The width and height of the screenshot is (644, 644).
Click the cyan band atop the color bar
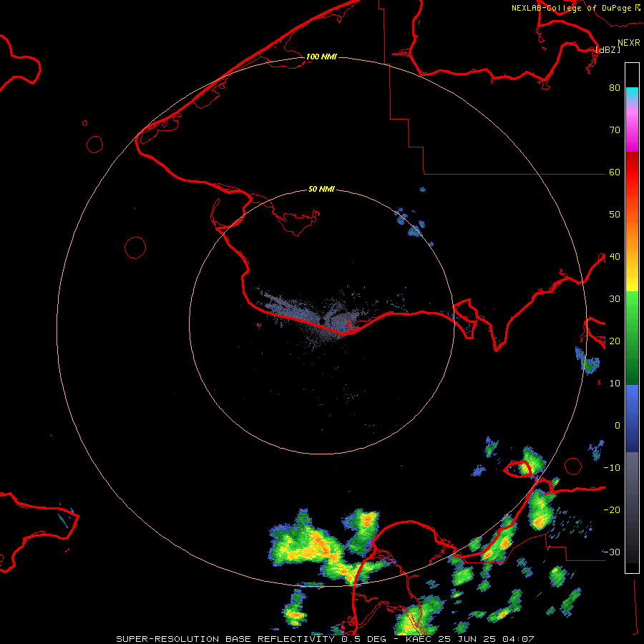(x=632, y=94)
